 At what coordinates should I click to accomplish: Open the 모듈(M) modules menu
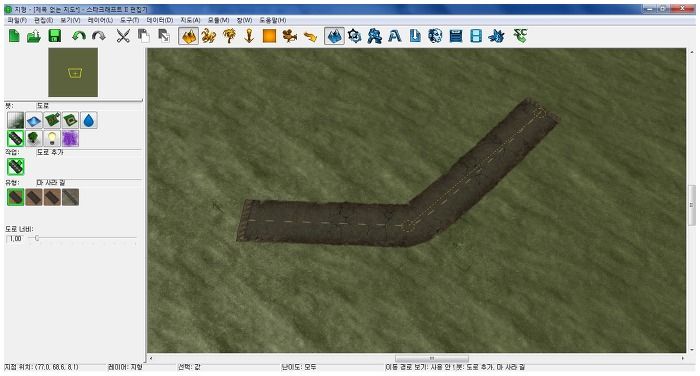tap(218, 20)
